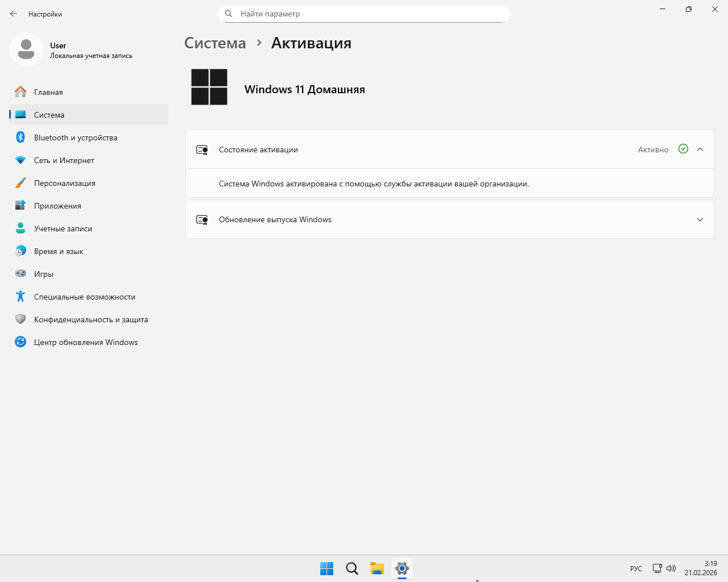Viewport: 728px width, 582px height.
Task: Click the РУС language indicator in the tray
Action: pos(636,569)
